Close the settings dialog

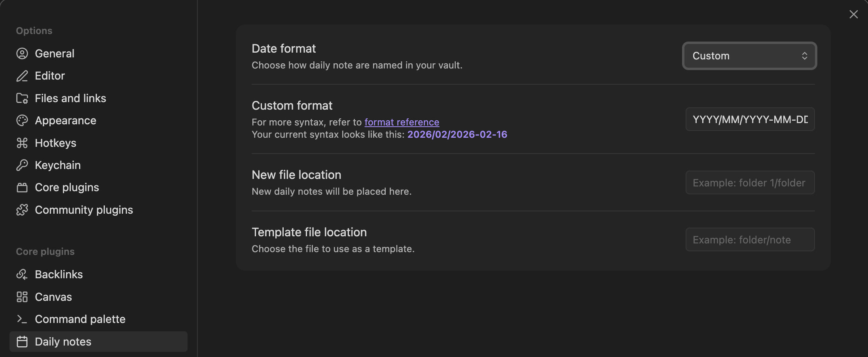click(853, 14)
